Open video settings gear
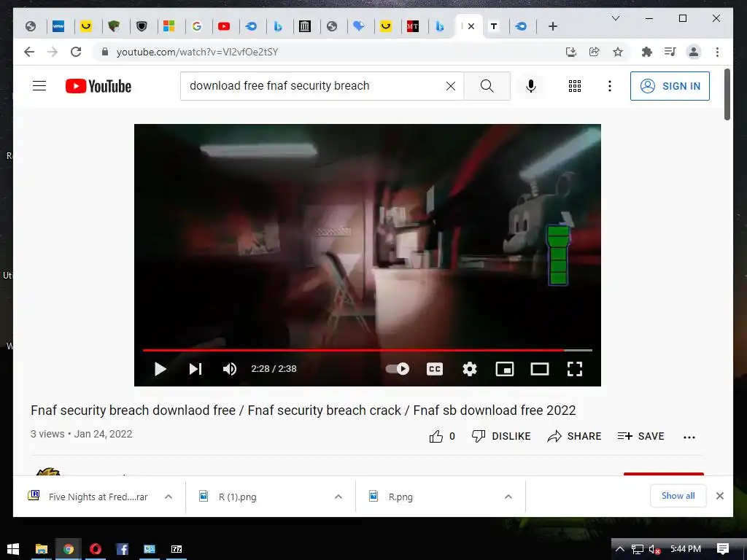Viewport: 747px width, 560px height. (x=470, y=369)
